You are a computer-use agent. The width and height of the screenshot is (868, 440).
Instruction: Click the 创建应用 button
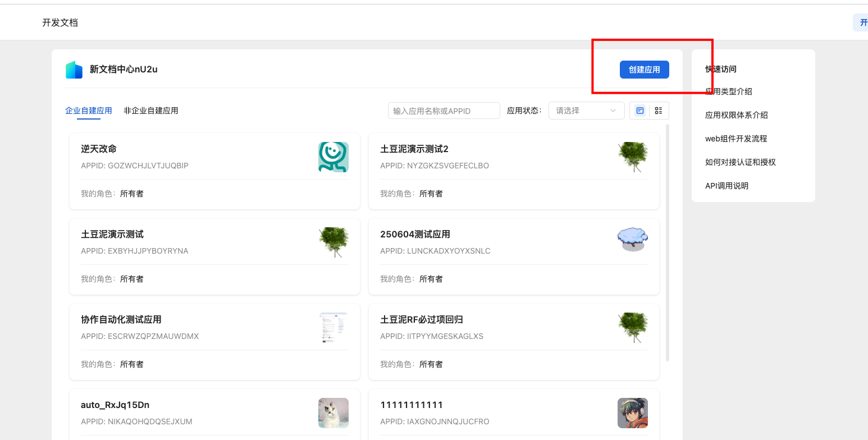[644, 70]
